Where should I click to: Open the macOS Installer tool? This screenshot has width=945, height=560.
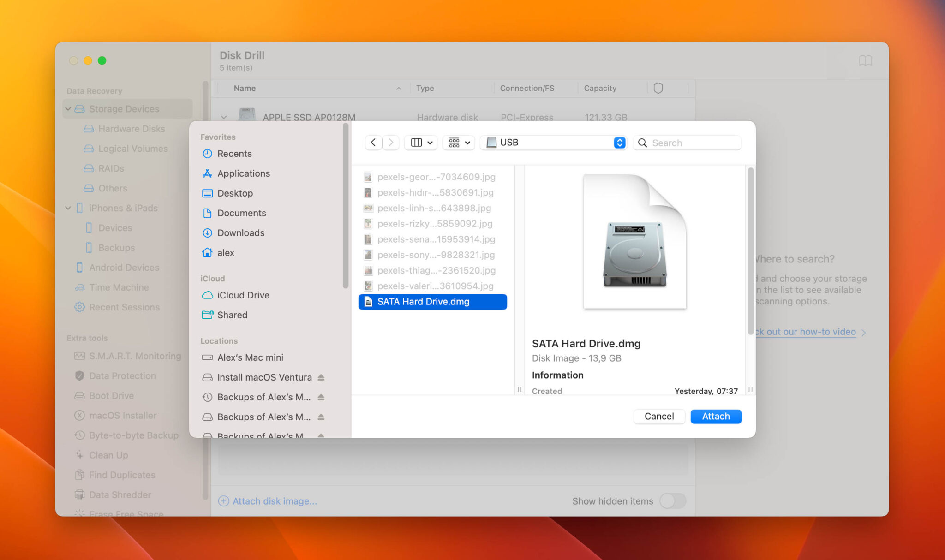click(121, 415)
